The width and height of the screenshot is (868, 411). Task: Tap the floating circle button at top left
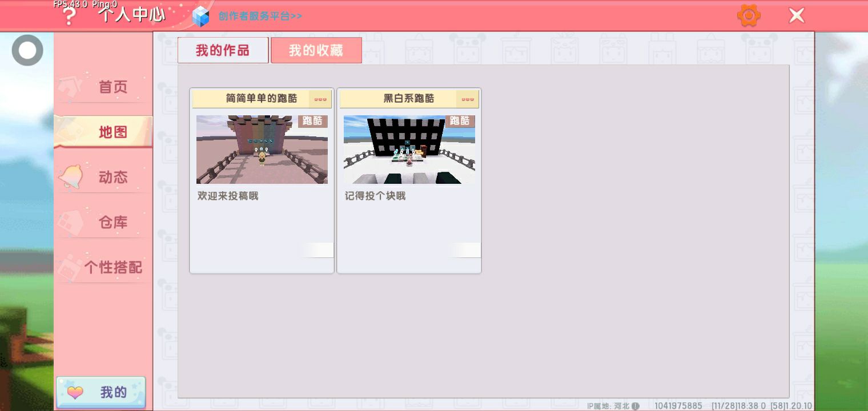coord(27,51)
